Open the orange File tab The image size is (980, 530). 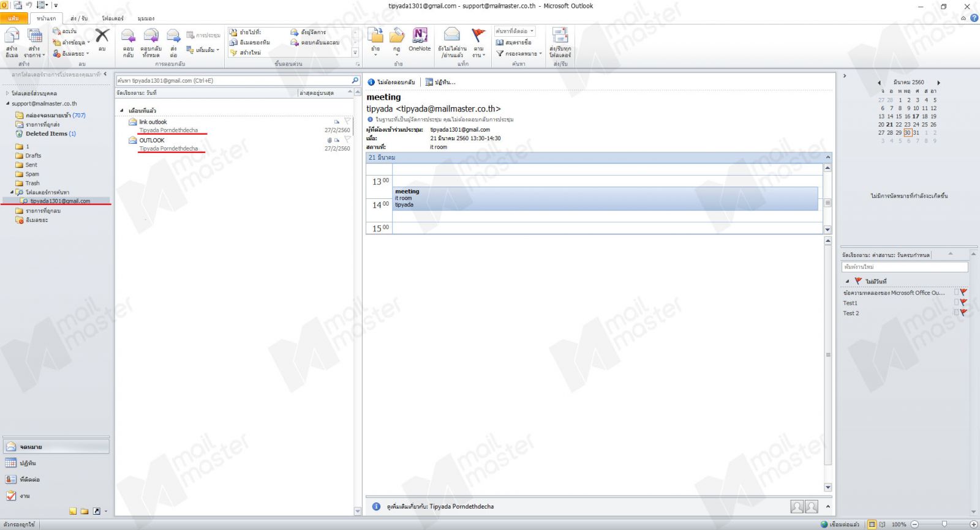(13, 18)
